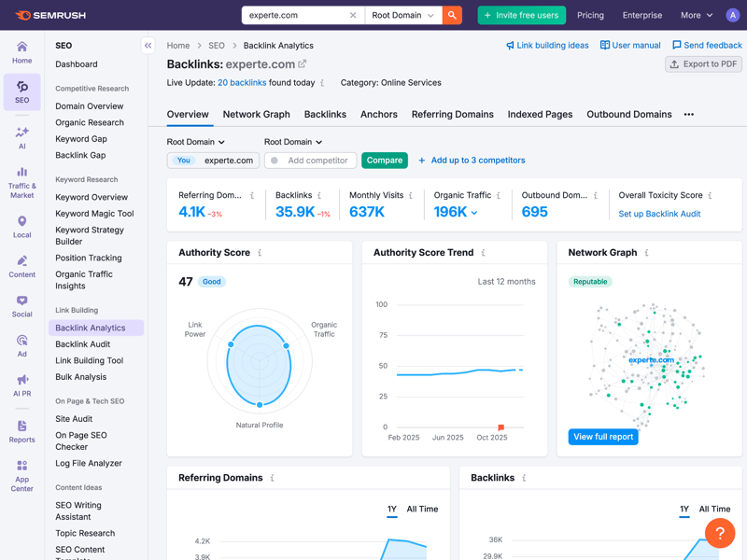747x560 pixels.
Task: Open the App Center icon
Action: click(21, 475)
